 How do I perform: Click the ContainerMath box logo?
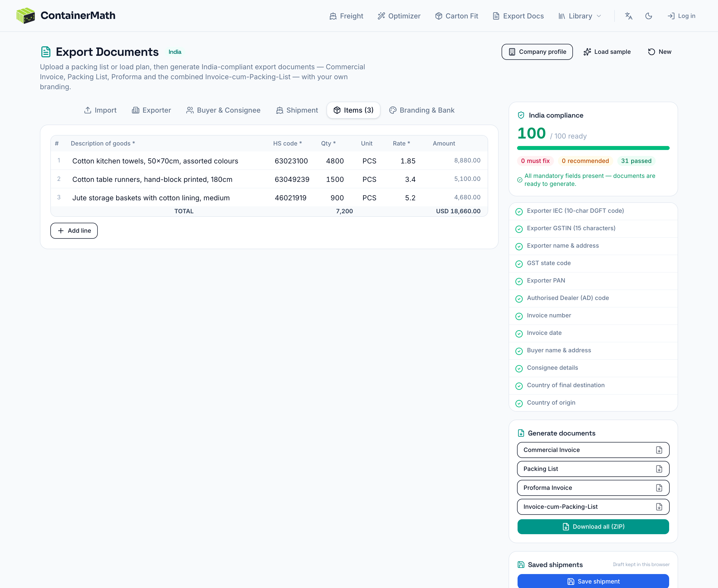[25, 16]
